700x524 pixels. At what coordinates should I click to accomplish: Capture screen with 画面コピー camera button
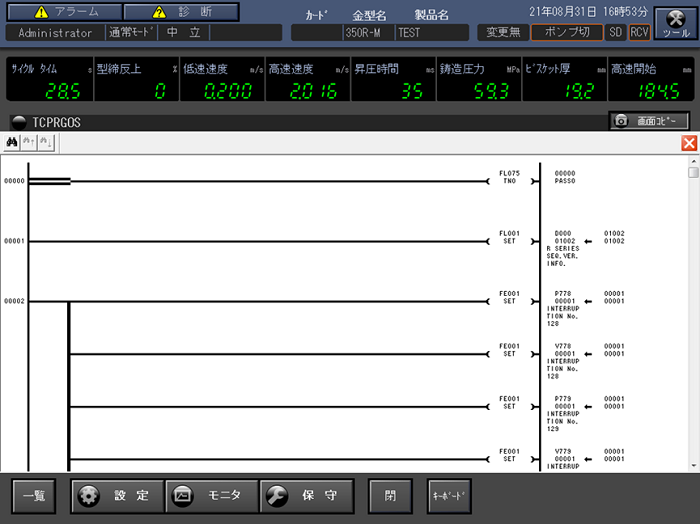(x=649, y=121)
